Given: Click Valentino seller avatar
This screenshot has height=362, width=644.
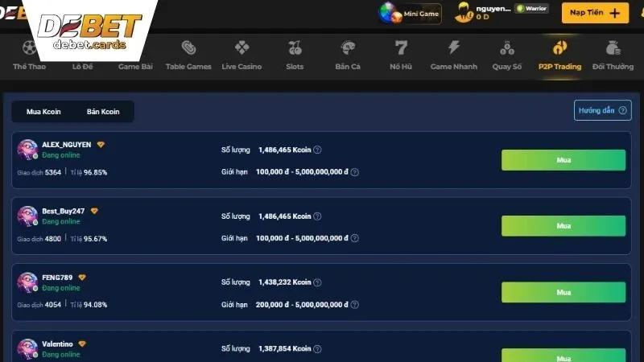Looking at the screenshot, I should tap(27, 349).
